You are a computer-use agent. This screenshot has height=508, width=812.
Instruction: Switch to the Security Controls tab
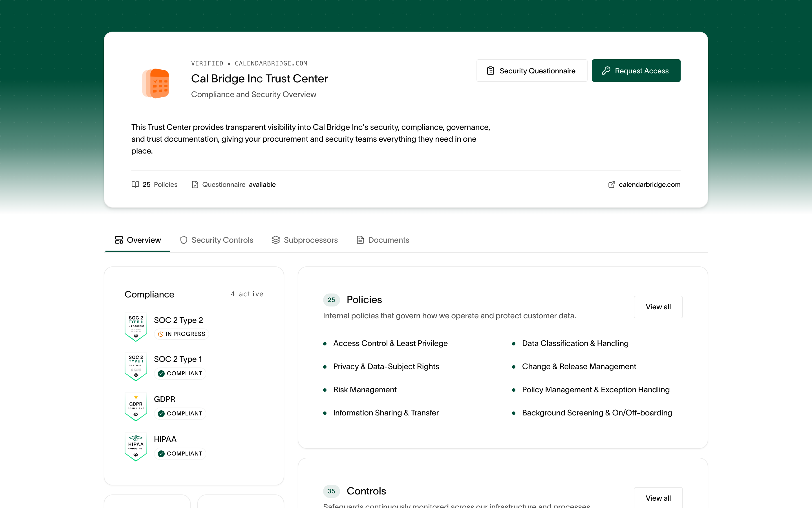tap(217, 240)
